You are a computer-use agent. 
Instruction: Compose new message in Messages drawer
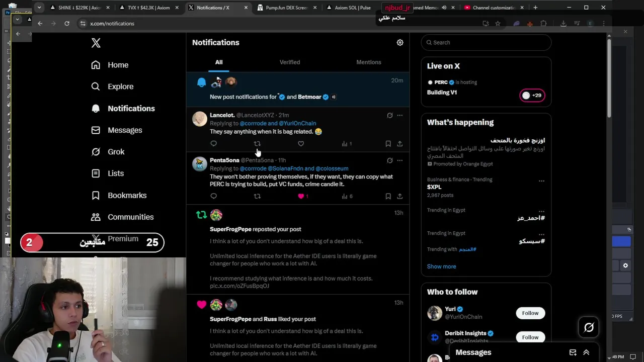click(x=573, y=352)
